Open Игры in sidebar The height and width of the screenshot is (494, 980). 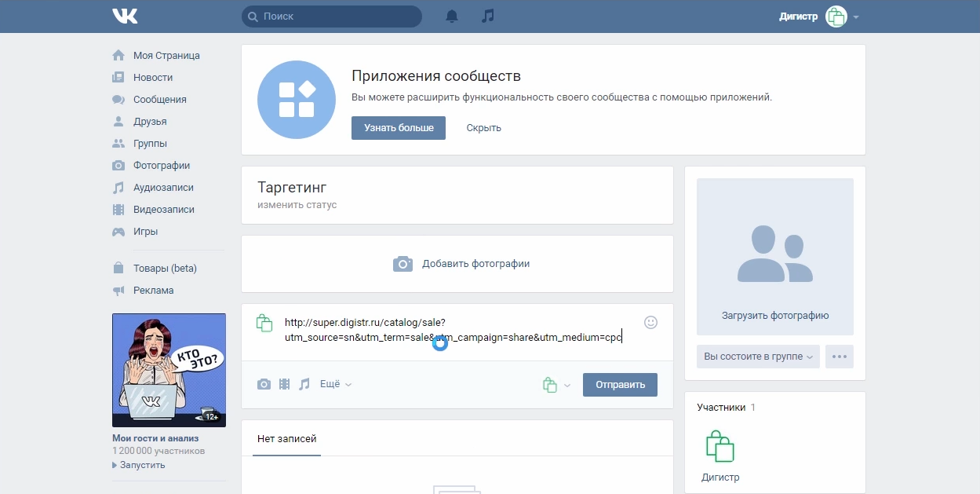(x=146, y=232)
